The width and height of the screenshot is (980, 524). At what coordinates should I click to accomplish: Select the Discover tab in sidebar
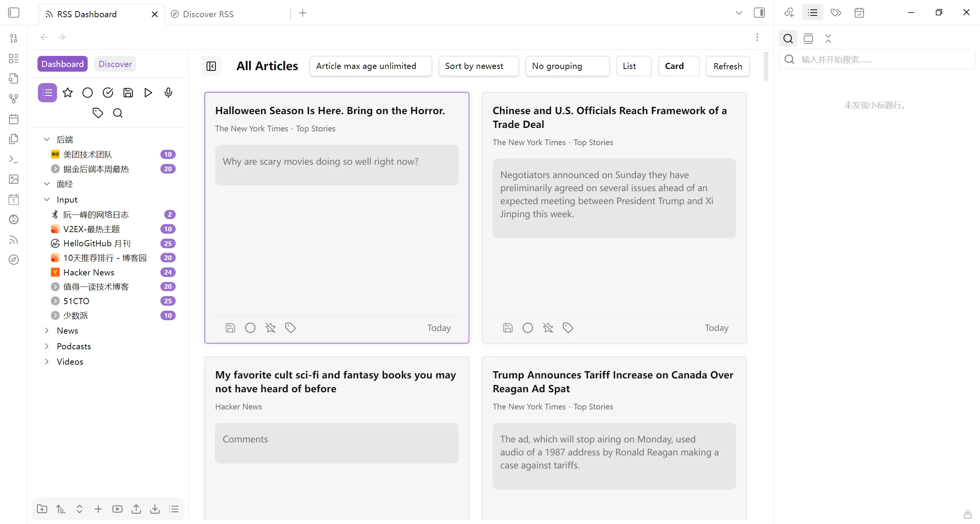(115, 64)
